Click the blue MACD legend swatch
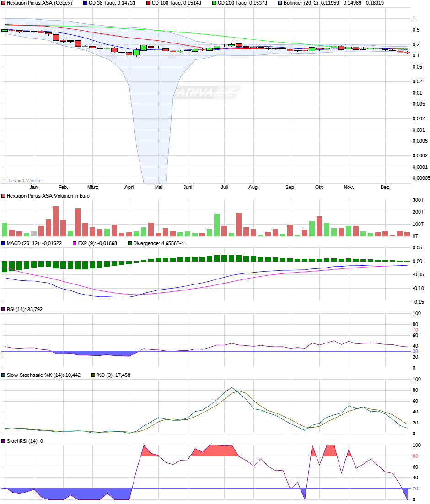 coord(3,243)
